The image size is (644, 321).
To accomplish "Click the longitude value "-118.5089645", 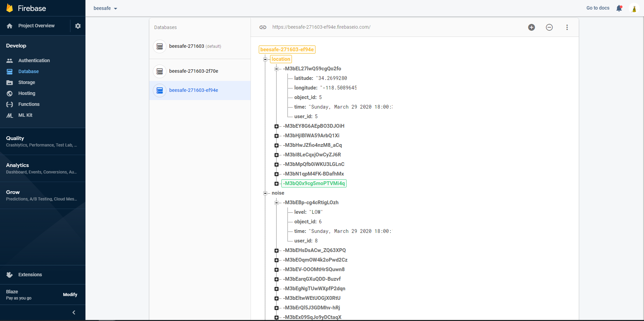I will tap(338, 88).
